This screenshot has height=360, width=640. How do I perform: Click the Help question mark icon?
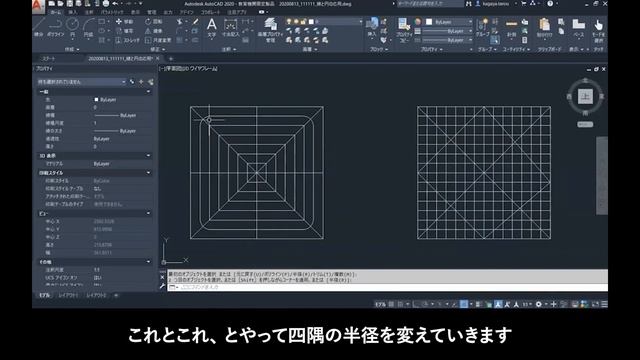(550, 4)
